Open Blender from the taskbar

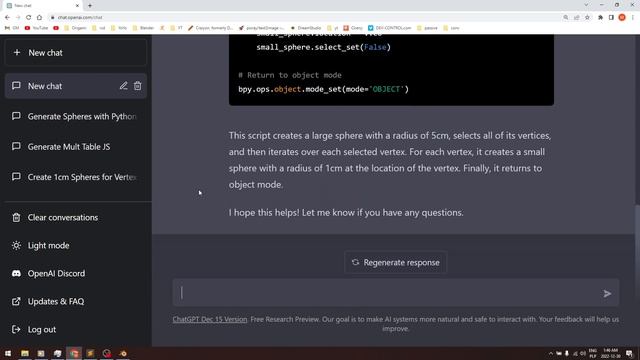click(x=123, y=353)
